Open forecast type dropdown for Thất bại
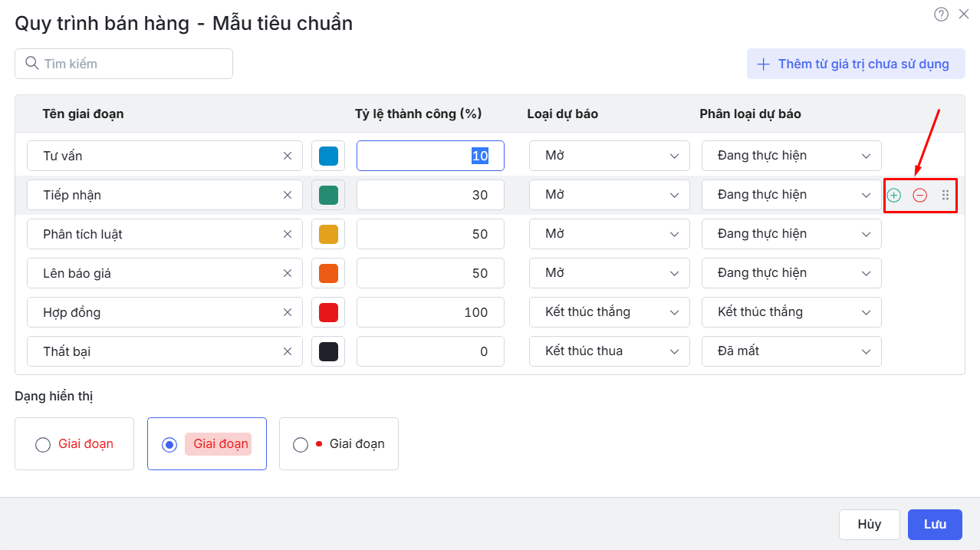 point(609,351)
